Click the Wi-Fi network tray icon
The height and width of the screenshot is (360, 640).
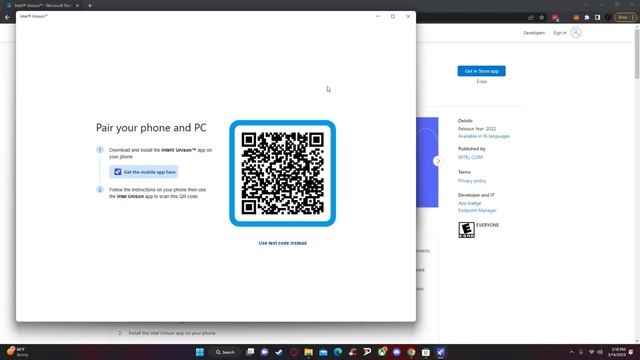(591, 352)
